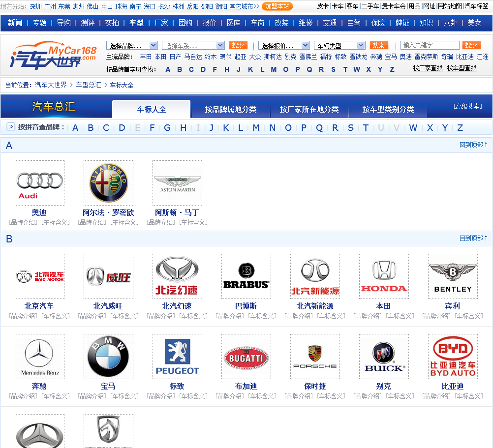Viewport: 493px width, 448px height.
Task: Click 雷克萨斯 in 主流品牌 list
Action: click(x=426, y=57)
